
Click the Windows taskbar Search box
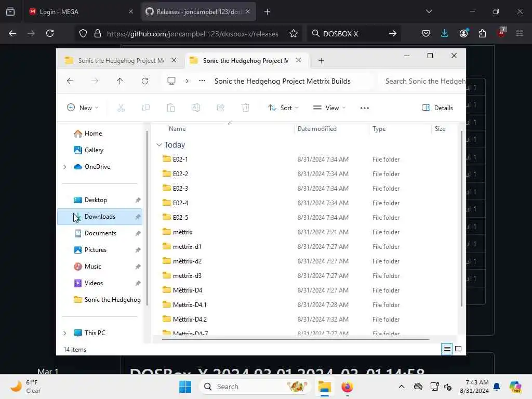[256, 387]
